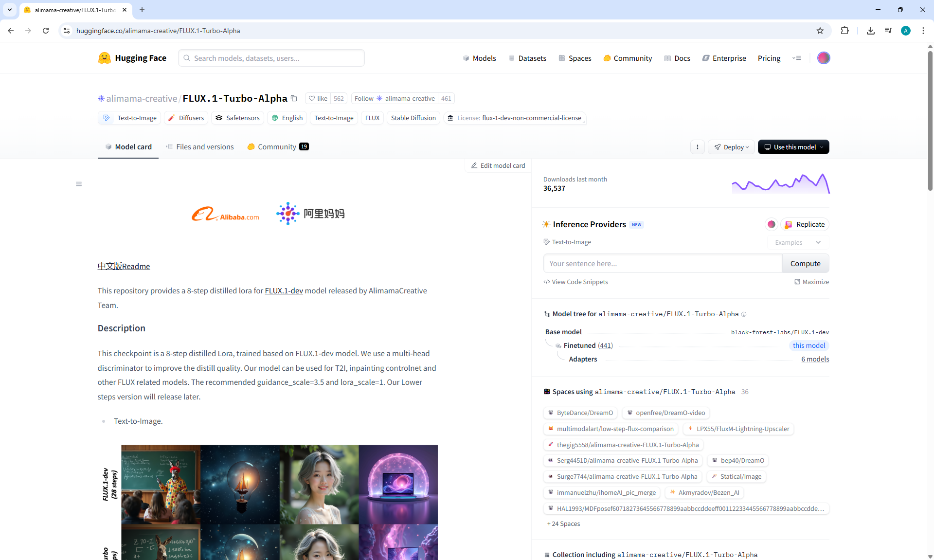Screen dimensions: 934x560
Task: Open the Use this model dropdown
Action: point(793,147)
